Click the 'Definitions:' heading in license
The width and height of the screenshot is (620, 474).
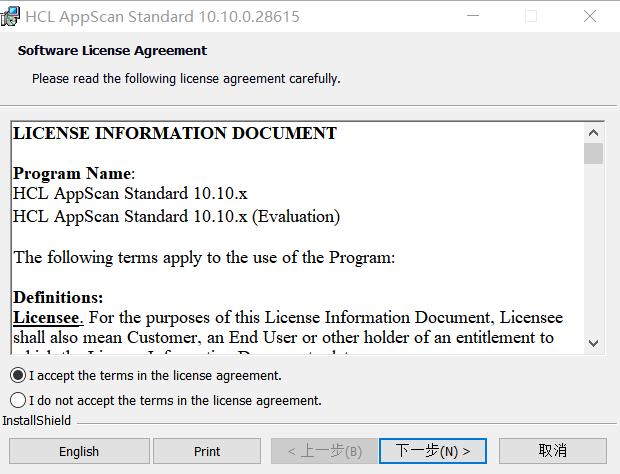(x=58, y=297)
